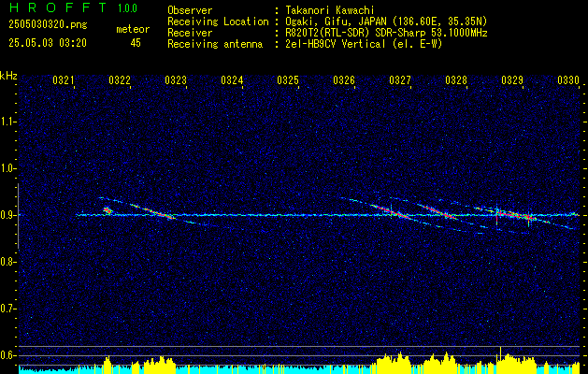Click the 0324 time marker
This screenshot has width=588, height=374.
coord(232,80)
